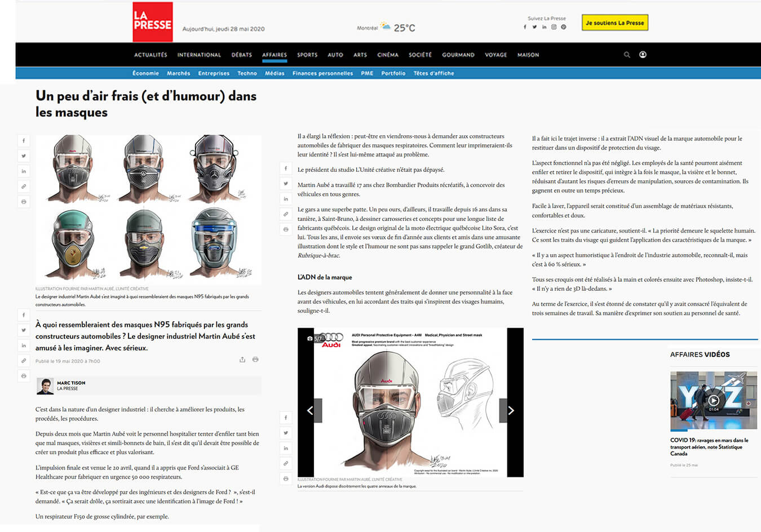
Task: Open La Presse LinkedIn page in header
Action: pos(544,27)
